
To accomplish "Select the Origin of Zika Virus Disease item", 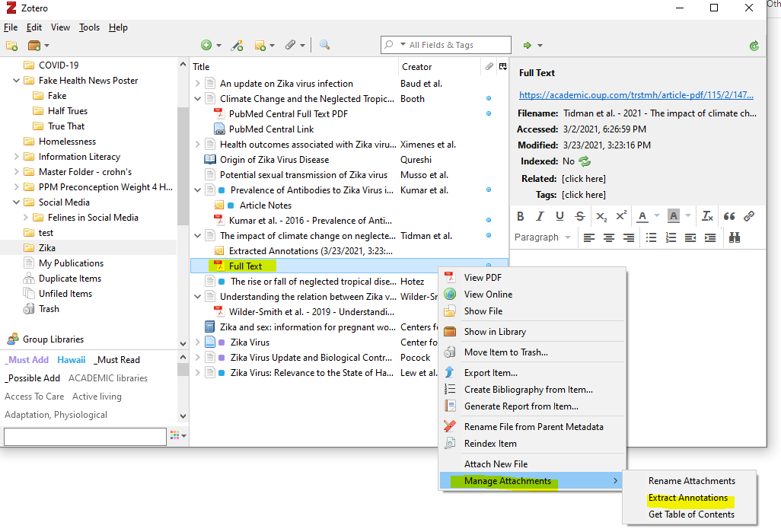I will click(275, 160).
